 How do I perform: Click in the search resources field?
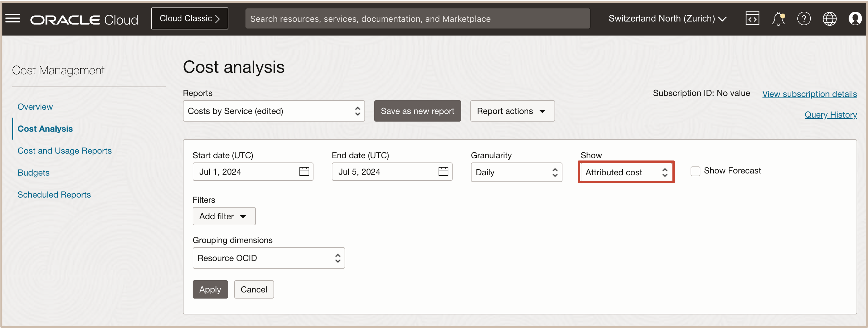417,19
